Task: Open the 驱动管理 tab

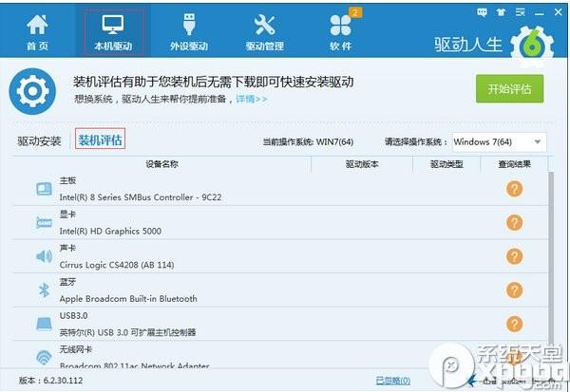Action: (x=265, y=32)
